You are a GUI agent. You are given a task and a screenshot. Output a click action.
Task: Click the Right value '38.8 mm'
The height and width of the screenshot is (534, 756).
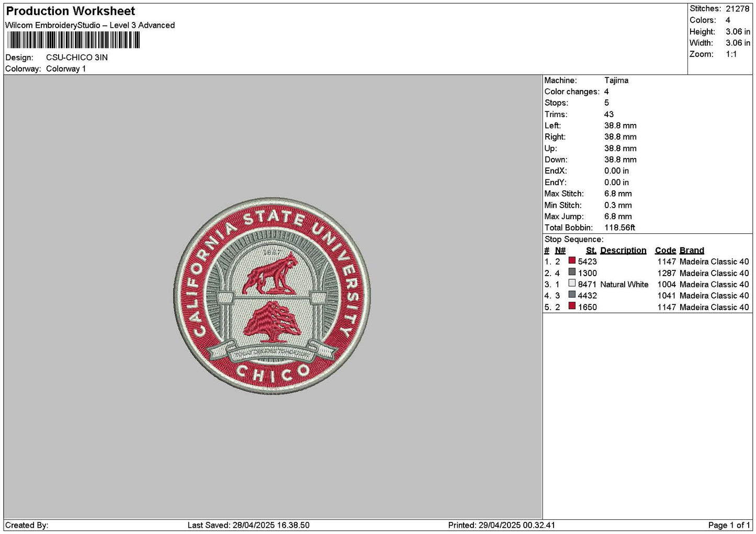620,137
